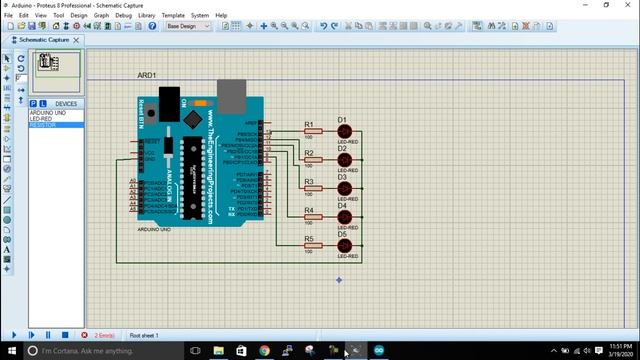Image resolution: width=640 pixels, height=360 pixels.
Task: Toggle the grid display icon
Action: [236, 26]
